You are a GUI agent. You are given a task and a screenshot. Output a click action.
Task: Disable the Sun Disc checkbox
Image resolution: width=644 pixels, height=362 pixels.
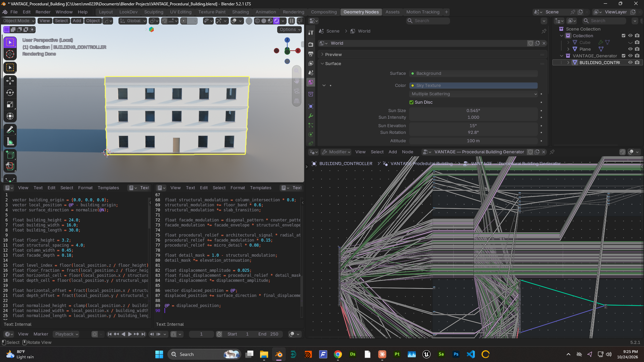pos(411,102)
